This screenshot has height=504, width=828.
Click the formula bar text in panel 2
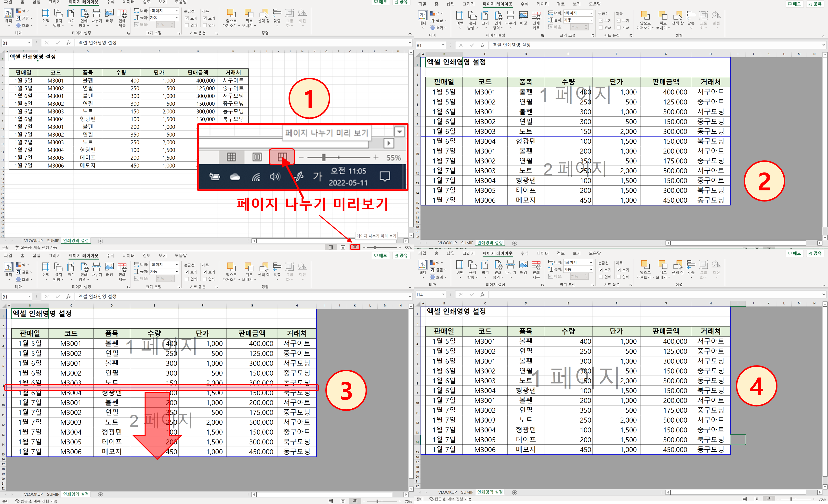point(511,45)
